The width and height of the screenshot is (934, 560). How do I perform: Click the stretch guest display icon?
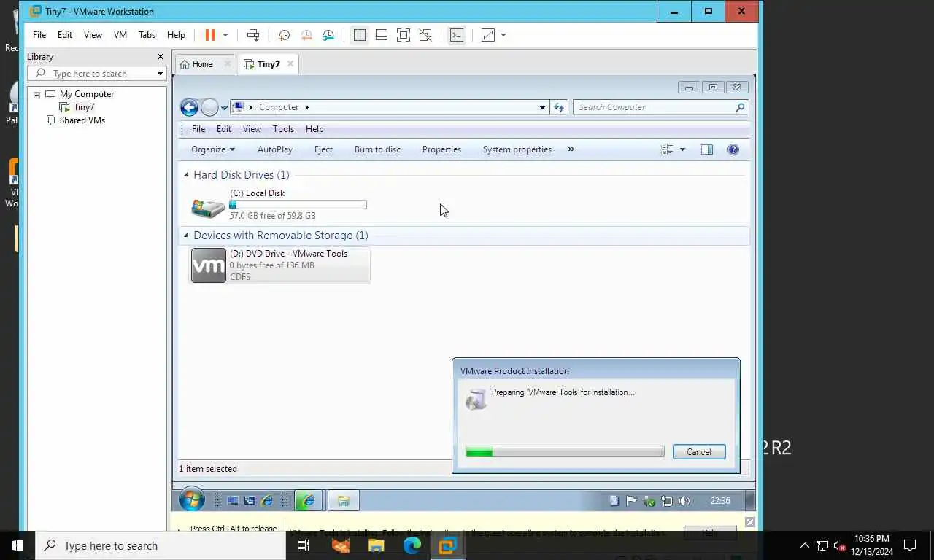pos(488,35)
